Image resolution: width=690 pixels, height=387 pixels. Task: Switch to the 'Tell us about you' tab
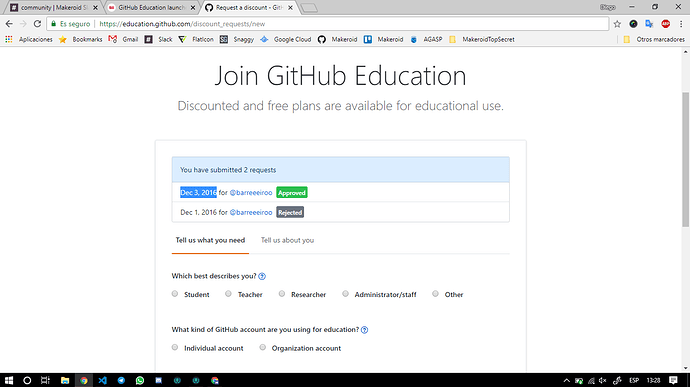click(x=287, y=240)
